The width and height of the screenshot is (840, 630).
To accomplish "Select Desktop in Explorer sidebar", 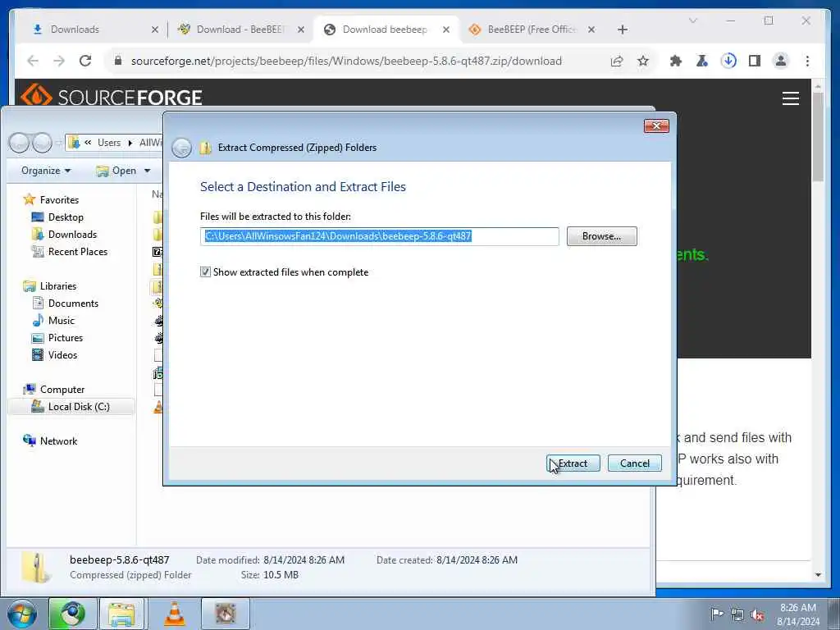I will pyautogui.click(x=66, y=217).
